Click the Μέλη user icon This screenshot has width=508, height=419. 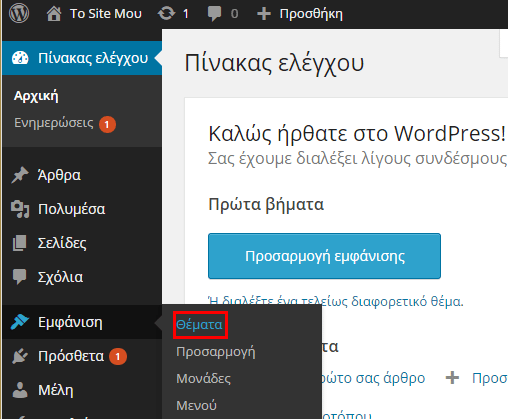click(x=20, y=390)
